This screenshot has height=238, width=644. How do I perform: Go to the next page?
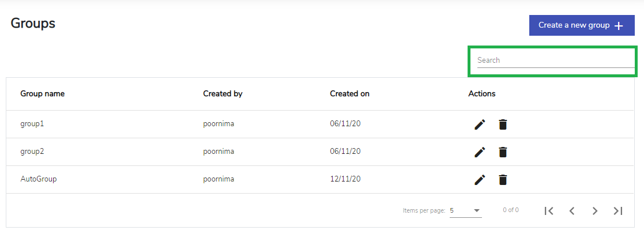[595, 211]
